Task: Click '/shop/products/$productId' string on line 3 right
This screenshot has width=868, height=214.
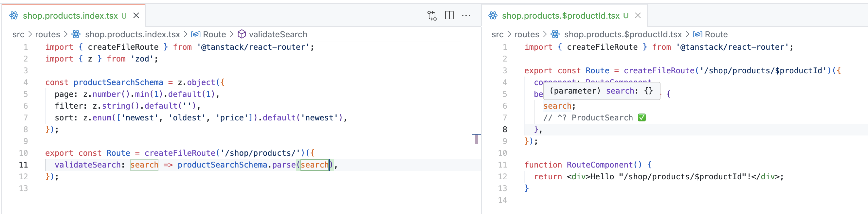Action: (x=763, y=71)
